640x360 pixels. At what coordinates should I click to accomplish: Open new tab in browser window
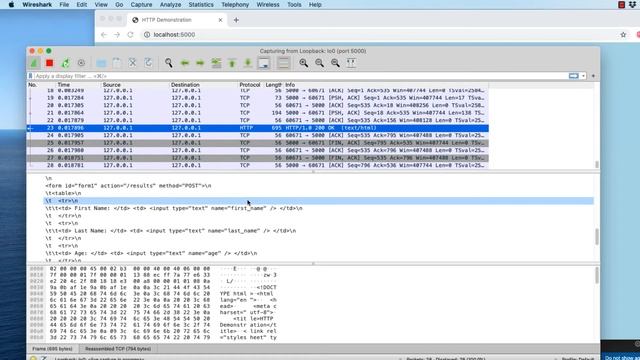coord(236,20)
